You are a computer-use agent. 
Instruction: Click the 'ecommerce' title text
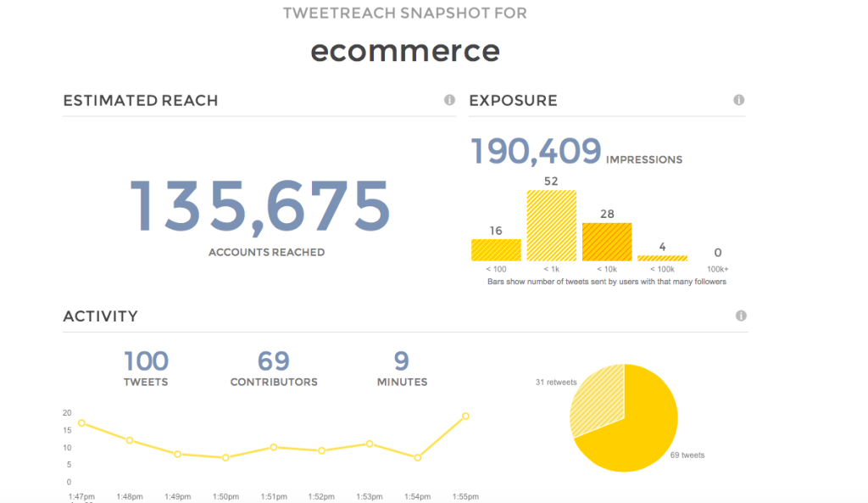(405, 51)
